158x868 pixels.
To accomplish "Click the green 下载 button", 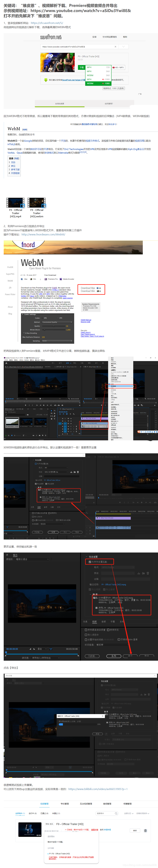I will tap(81, 67).
